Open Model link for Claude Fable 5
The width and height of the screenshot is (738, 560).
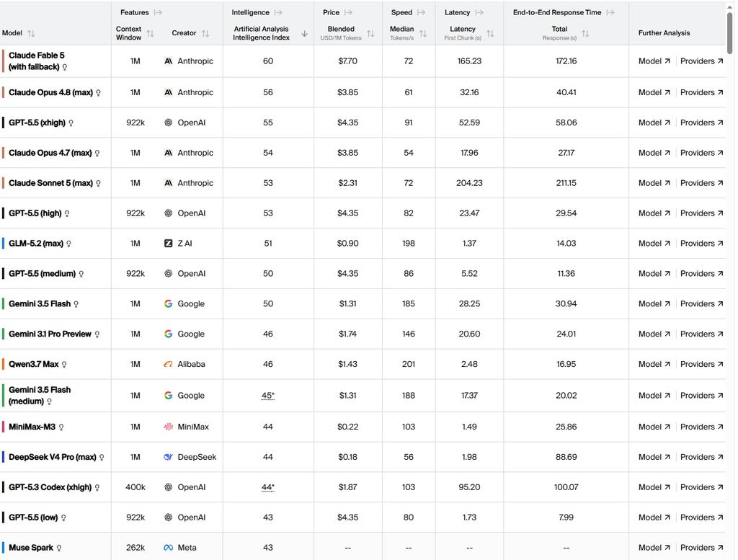[654, 61]
